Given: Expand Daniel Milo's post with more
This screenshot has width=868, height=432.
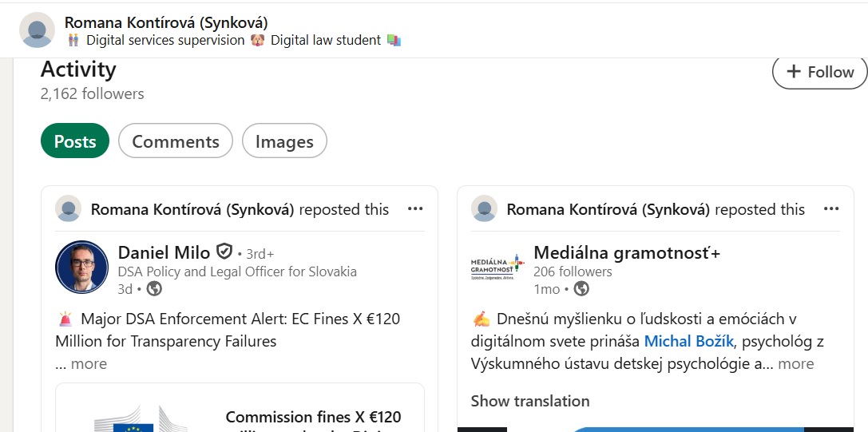Looking at the screenshot, I should (x=89, y=364).
